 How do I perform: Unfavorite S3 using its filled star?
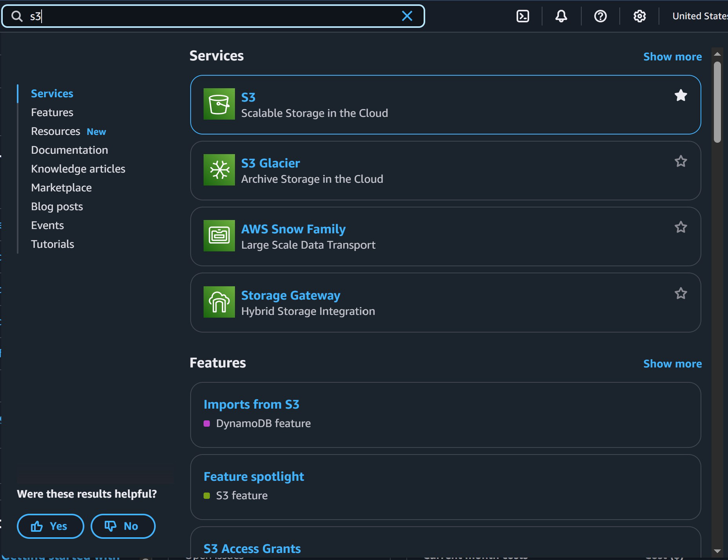(x=681, y=95)
